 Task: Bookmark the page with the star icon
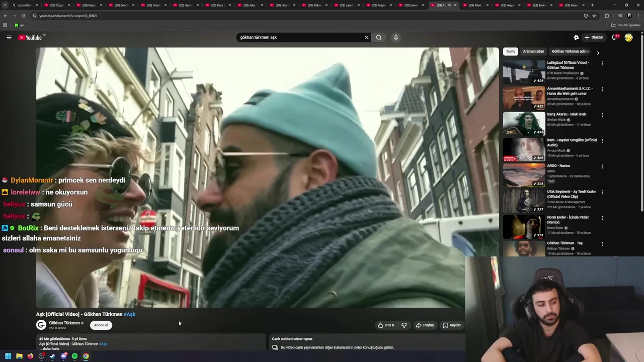(x=594, y=16)
